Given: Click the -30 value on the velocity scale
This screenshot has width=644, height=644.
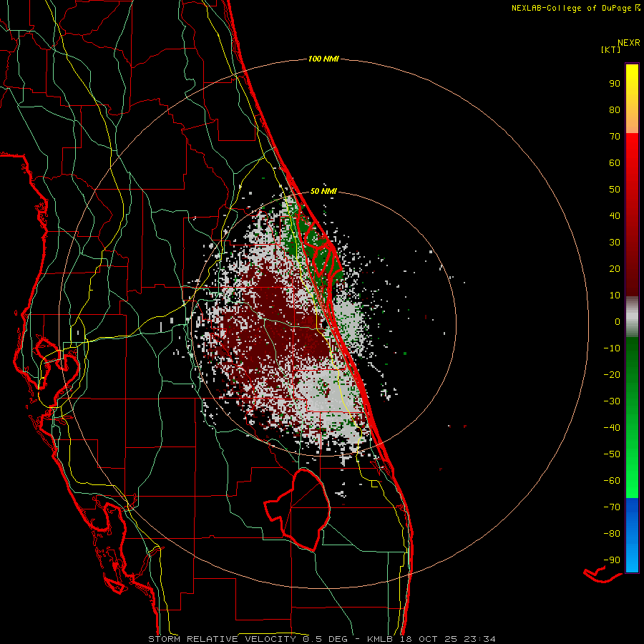Looking at the screenshot, I should [612, 401].
